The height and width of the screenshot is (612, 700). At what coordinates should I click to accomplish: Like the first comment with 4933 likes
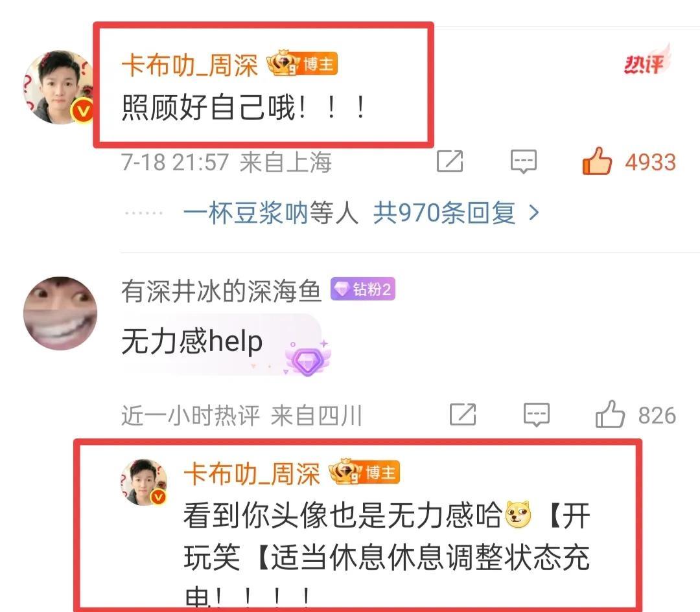click(597, 161)
